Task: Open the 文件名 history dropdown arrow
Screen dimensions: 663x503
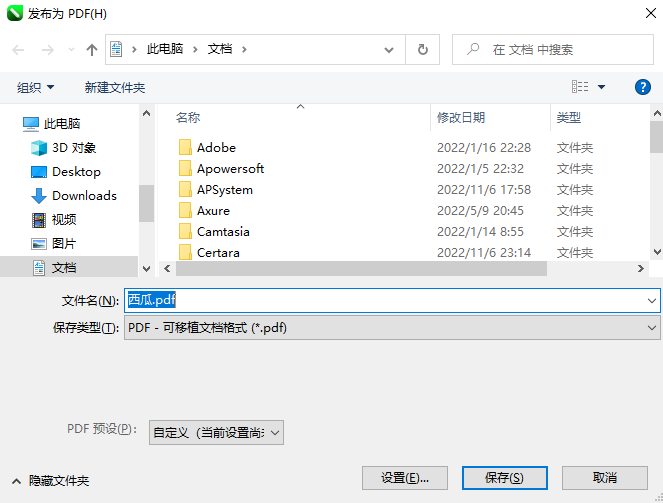Action: [x=652, y=301]
